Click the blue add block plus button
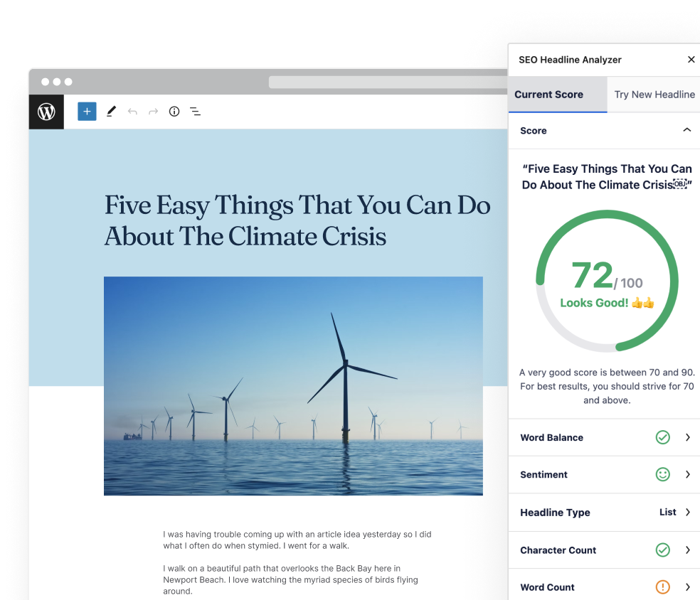The width and height of the screenshot is (700, 600). pyautogui.click(x=87, y=112)
